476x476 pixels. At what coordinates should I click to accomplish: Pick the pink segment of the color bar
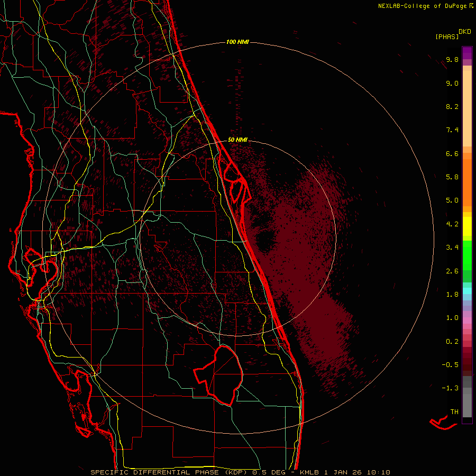[x=467, y=321]
